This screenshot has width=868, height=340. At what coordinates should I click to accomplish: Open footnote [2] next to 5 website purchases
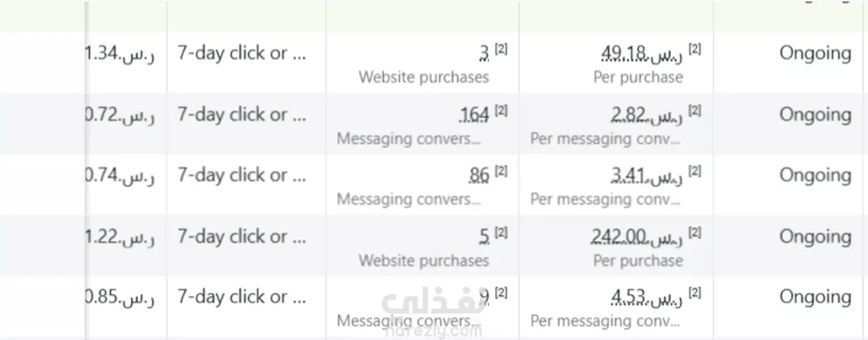point(502,232)
